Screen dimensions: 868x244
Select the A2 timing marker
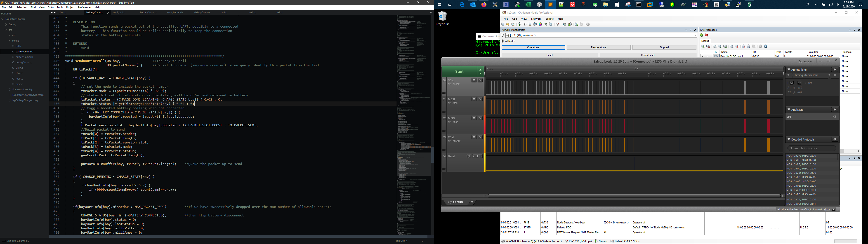(x=799, y=83)
